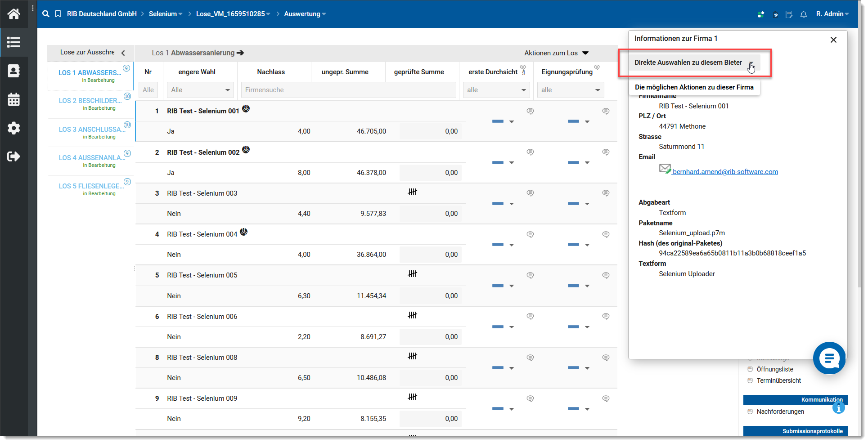Click the bookmark icon in the header

[x=58, y=14]
